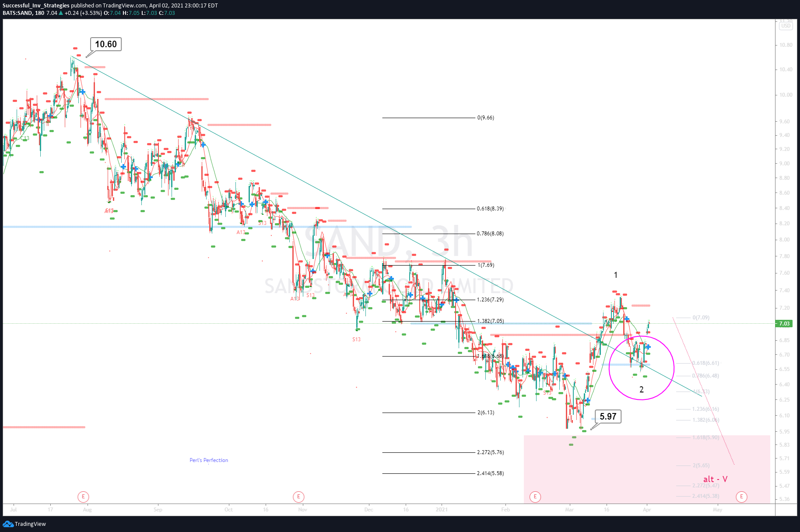The height and width of the screenshot is (532, 800).
Task: Click the 8.00 price axis label
Action: [785, 240]
